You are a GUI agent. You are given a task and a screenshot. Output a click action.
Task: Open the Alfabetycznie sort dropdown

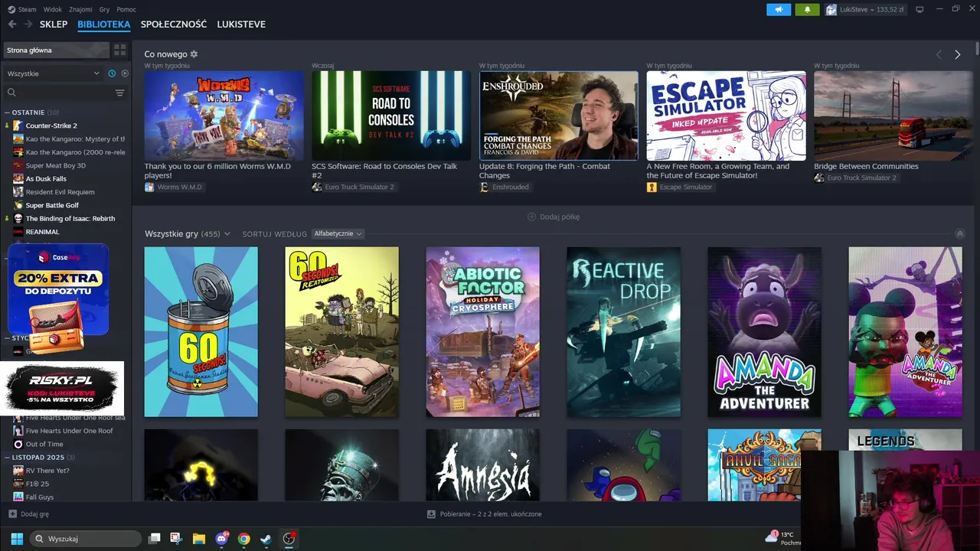click(x=338, y=233)
